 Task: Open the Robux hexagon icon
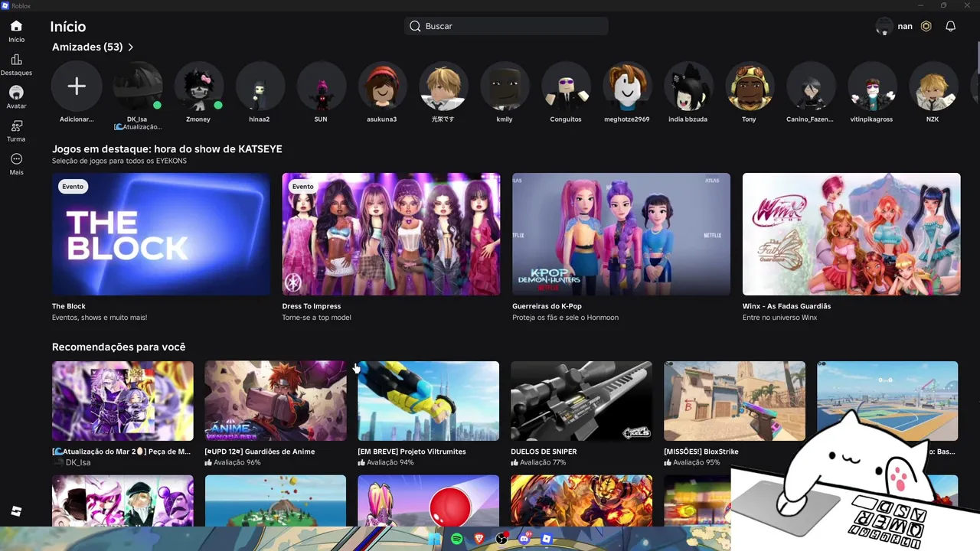[926, 26]
